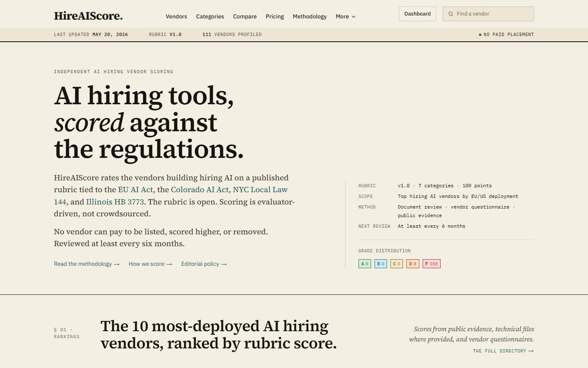Follow the EU AI Act link
The image size is (588, 368).
(136, 190)
